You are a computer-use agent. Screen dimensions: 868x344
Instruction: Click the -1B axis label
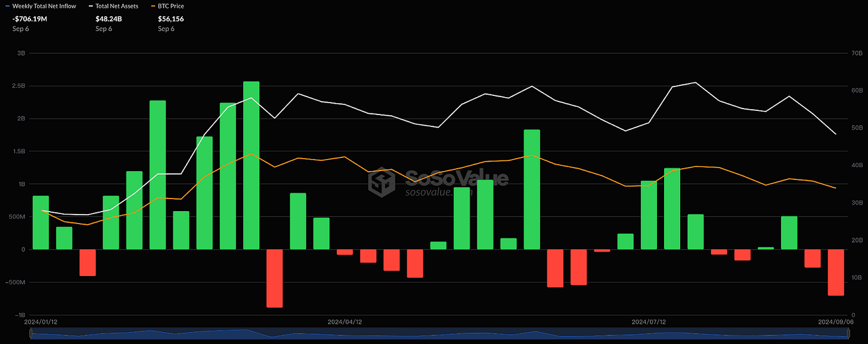19,315
